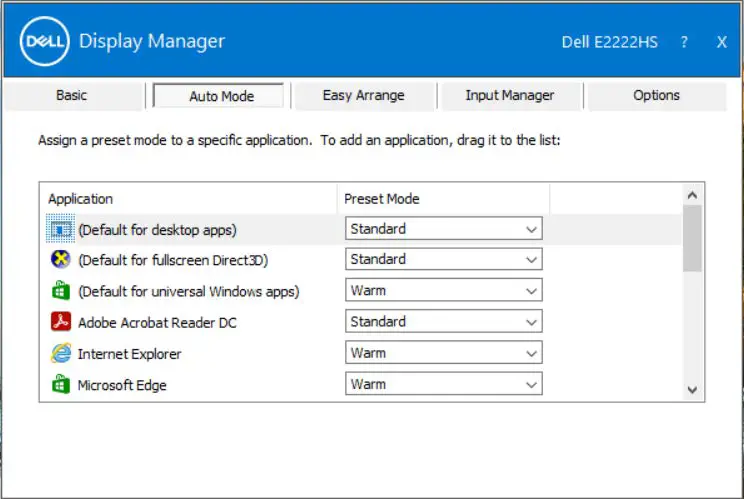Viewport: 744px width, 499px height.
Task: Click the Internet Explorer icon
Action: (x=60, y=353)
